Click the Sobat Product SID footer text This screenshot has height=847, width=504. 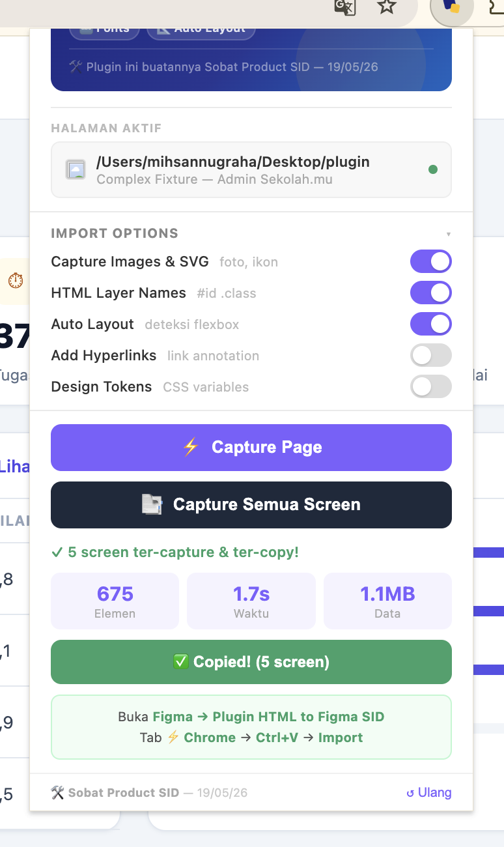(x=123, y=793)
